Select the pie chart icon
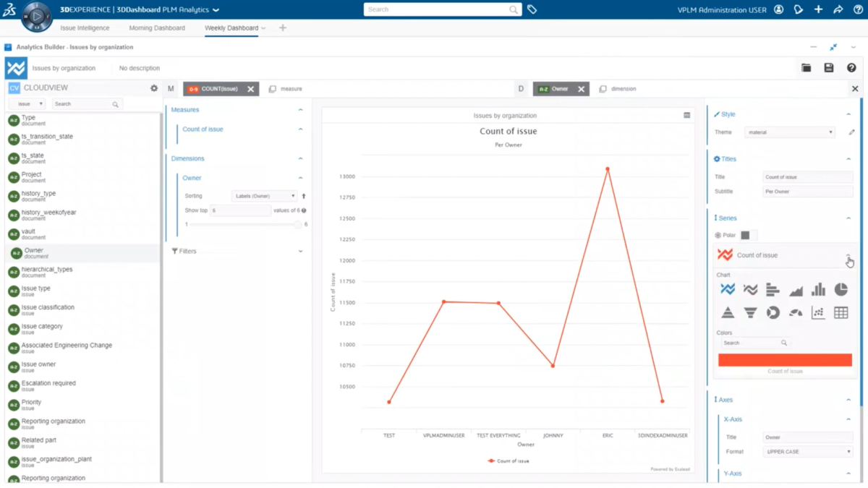 [841, 289]
